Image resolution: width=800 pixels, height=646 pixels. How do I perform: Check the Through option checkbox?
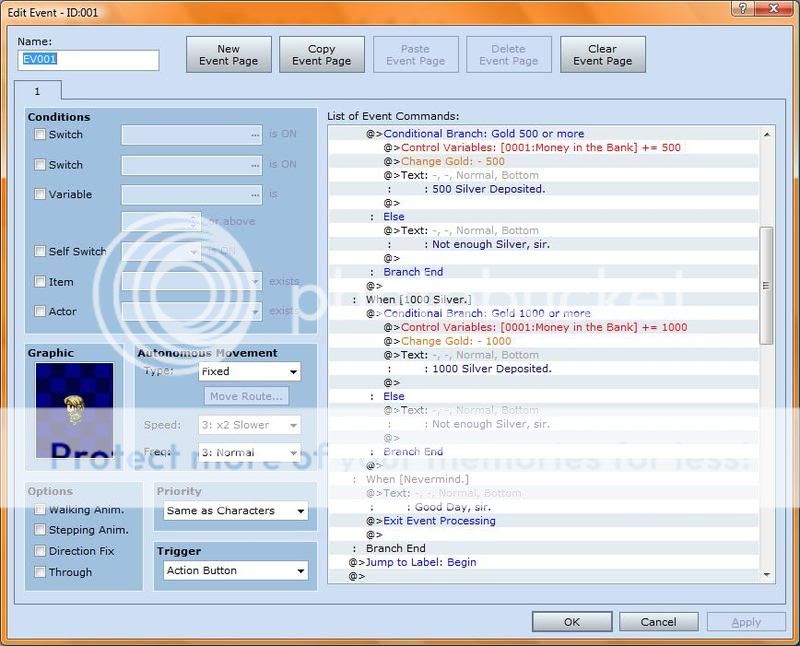pyautogui.click(x=40, y=572)
